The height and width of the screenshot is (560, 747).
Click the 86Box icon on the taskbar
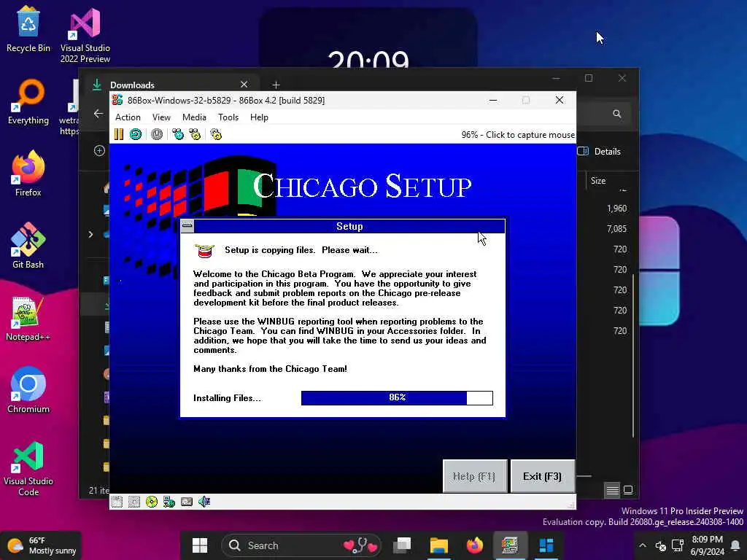[510, 545]
